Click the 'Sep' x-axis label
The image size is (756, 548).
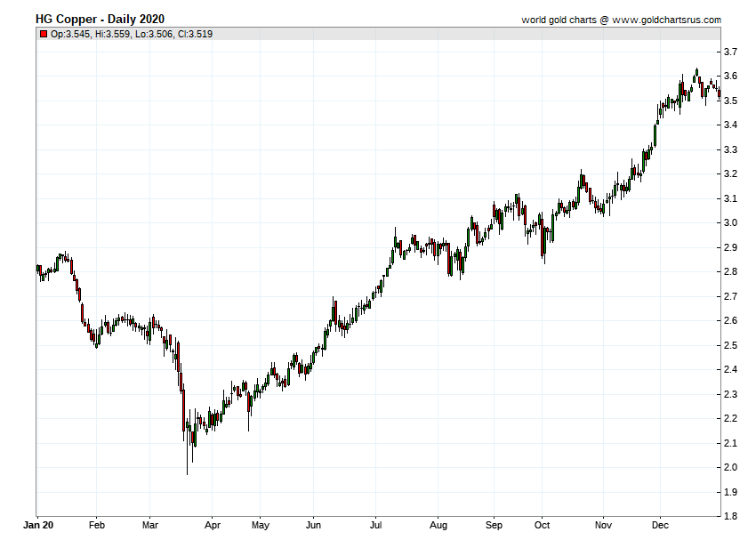click(494, 525)
